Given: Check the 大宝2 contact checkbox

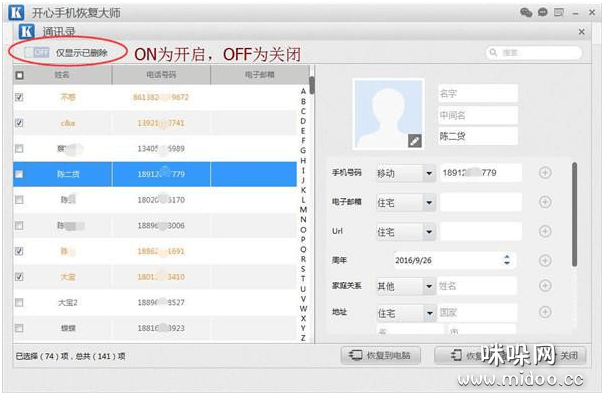Looking at the screenshot, I should coord(19,303).
